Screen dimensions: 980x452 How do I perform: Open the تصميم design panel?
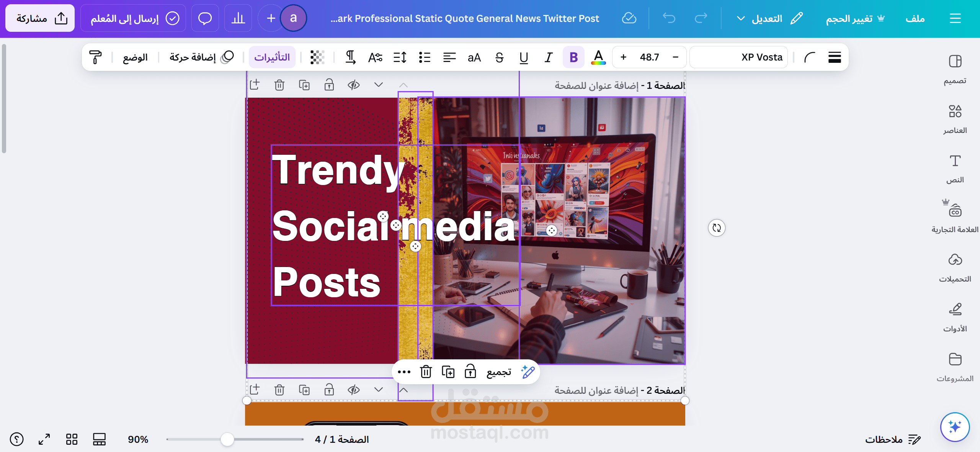pos(955,69)
